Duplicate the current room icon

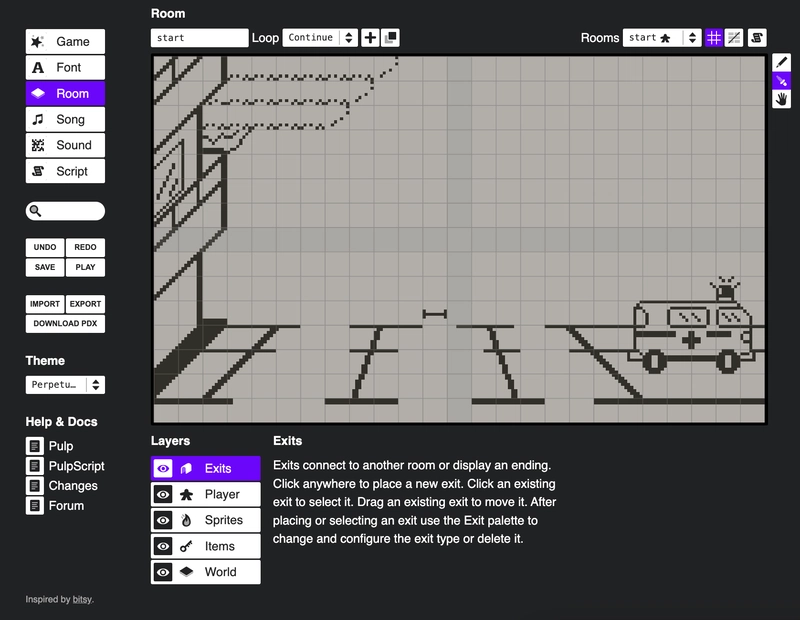[390, 38]
